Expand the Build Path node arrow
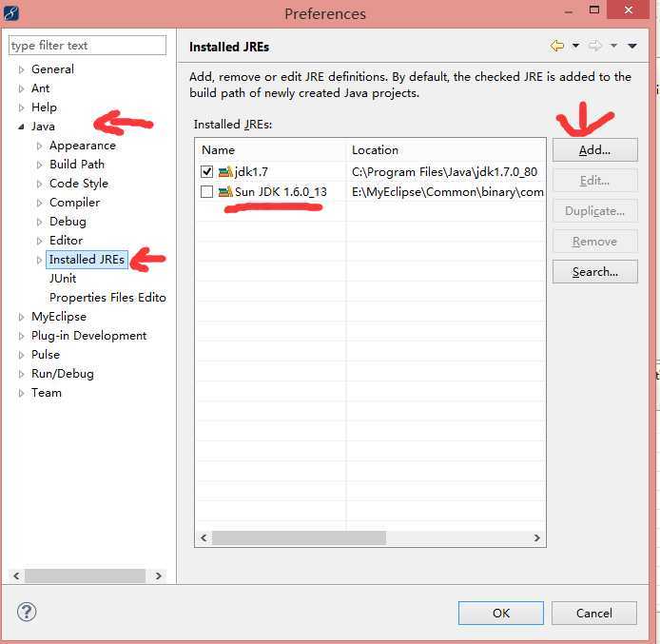 (x=40, y=165)
